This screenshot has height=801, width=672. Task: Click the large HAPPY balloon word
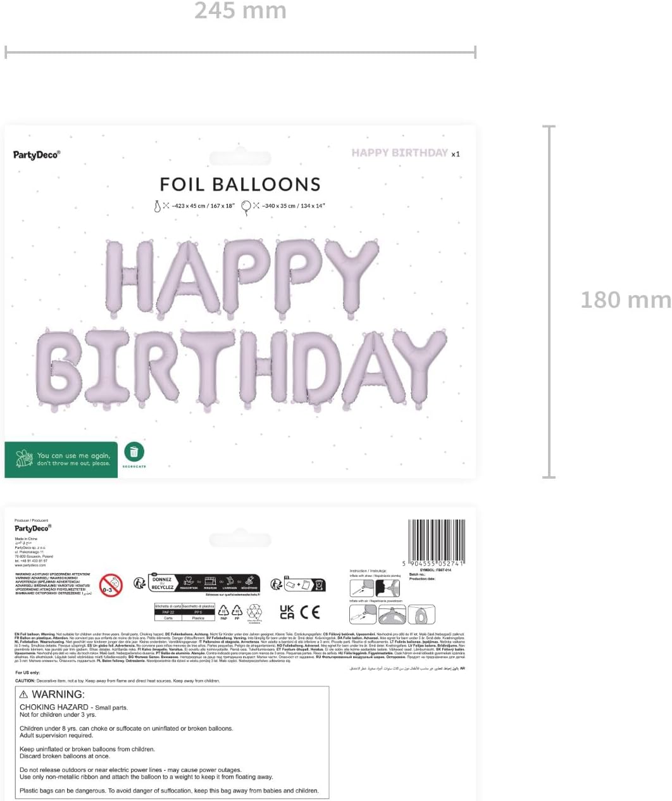pos(242,278)
